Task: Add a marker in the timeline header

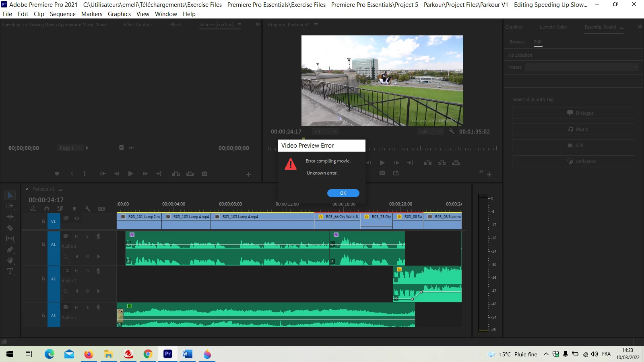Action: point(74,209)
